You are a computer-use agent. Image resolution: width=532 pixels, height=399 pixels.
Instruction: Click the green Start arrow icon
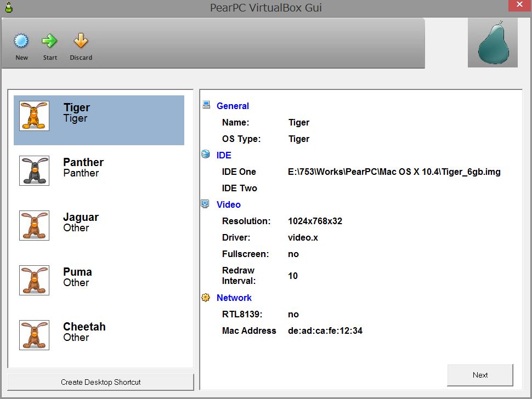click(x=49, y=41)
